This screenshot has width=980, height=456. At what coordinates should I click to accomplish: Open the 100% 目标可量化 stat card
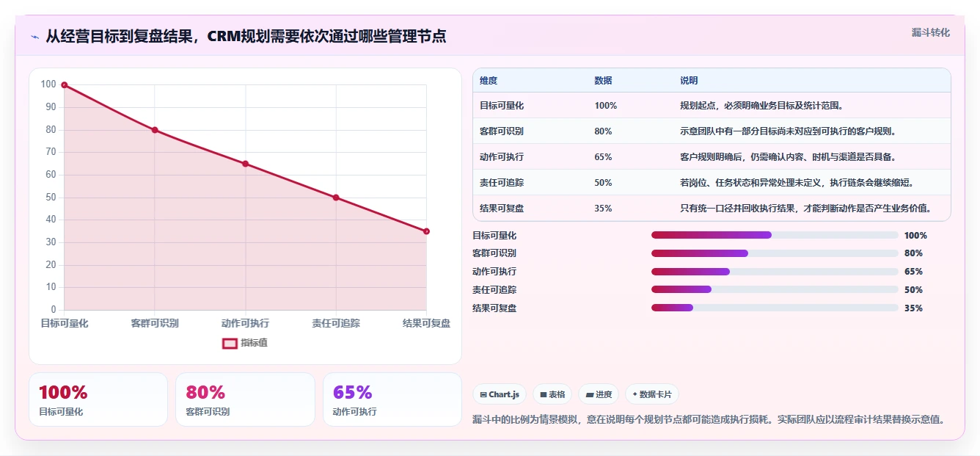click(x=98, y=399)
